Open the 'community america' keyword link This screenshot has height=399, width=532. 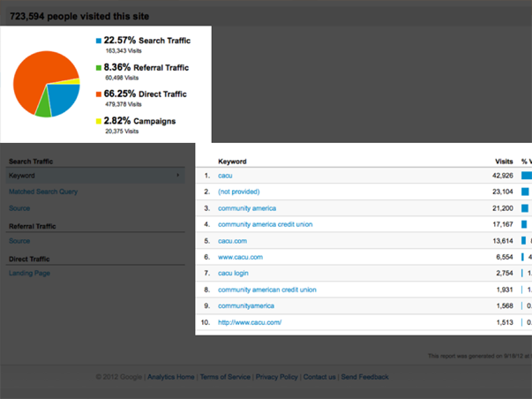247,208
